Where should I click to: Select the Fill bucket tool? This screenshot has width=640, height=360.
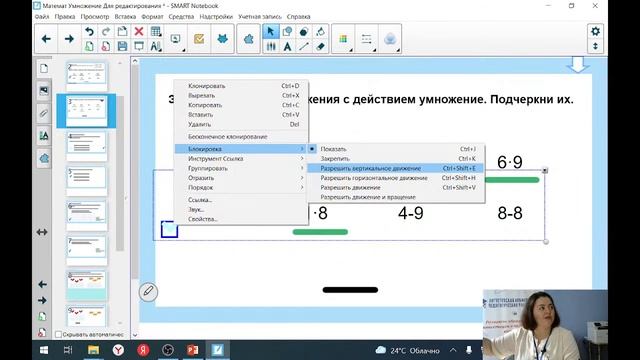[x=320, y=31]
